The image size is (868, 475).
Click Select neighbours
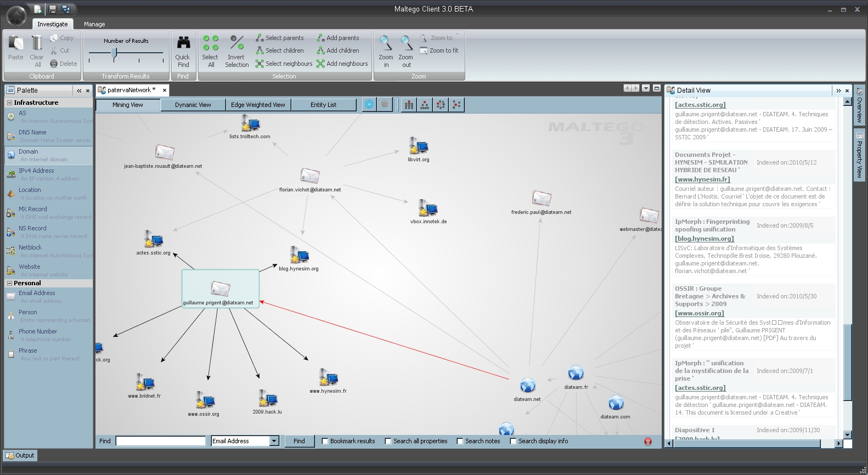click(284, 64)
